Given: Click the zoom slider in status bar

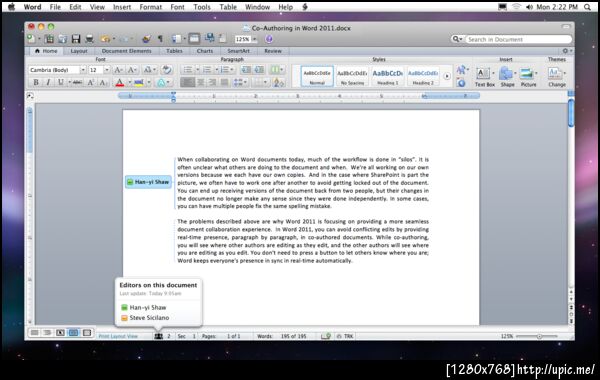Looking at the screenshot, I should (539, 336).
